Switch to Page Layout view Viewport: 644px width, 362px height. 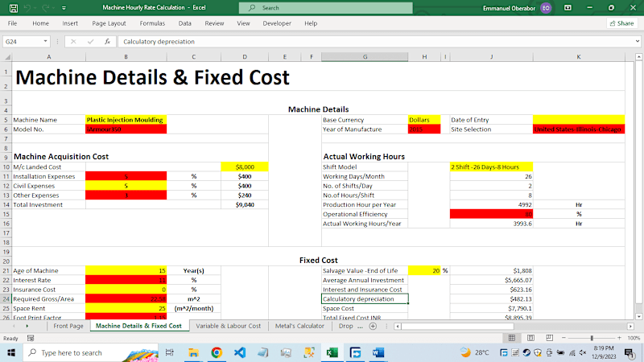(530, 338)
